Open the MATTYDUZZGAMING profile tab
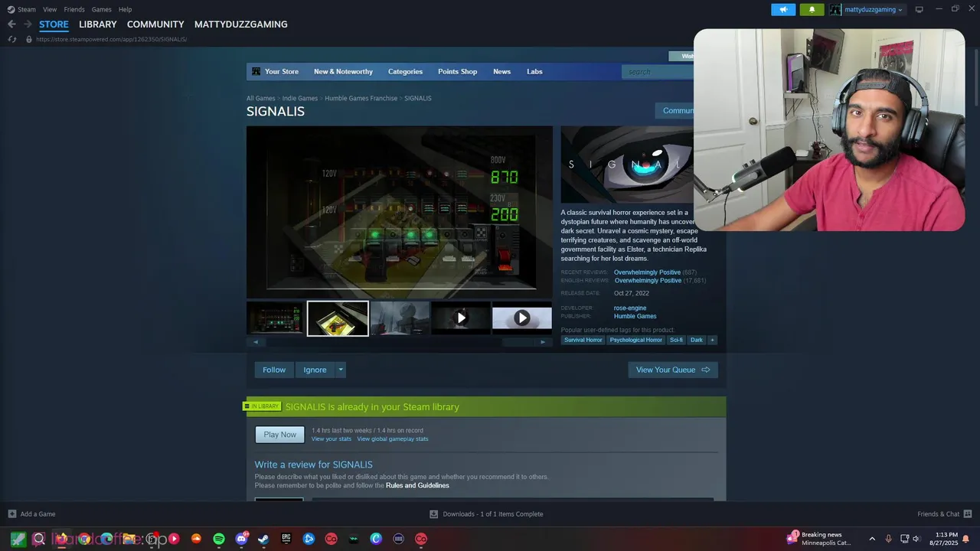The image size is (980, 551). (x=241, y=24)
